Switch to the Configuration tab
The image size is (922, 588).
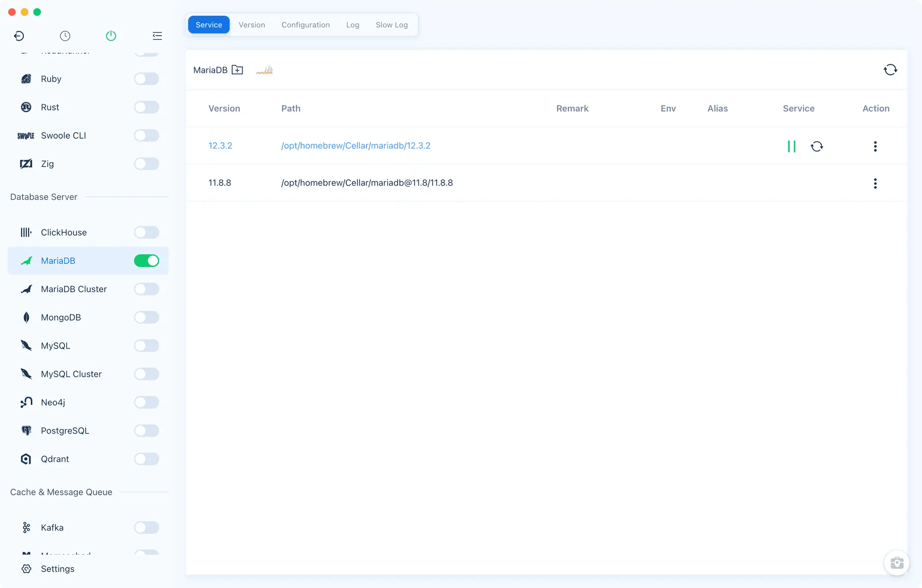(x=306, y=25)
